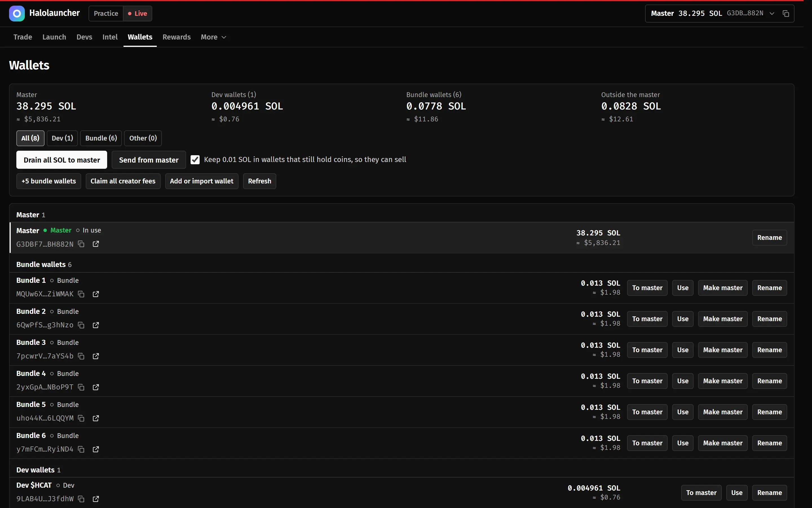Click Add or import wallet
This screenshot has height=508, width=812.
pyautogui.click(x=202, y=181)
